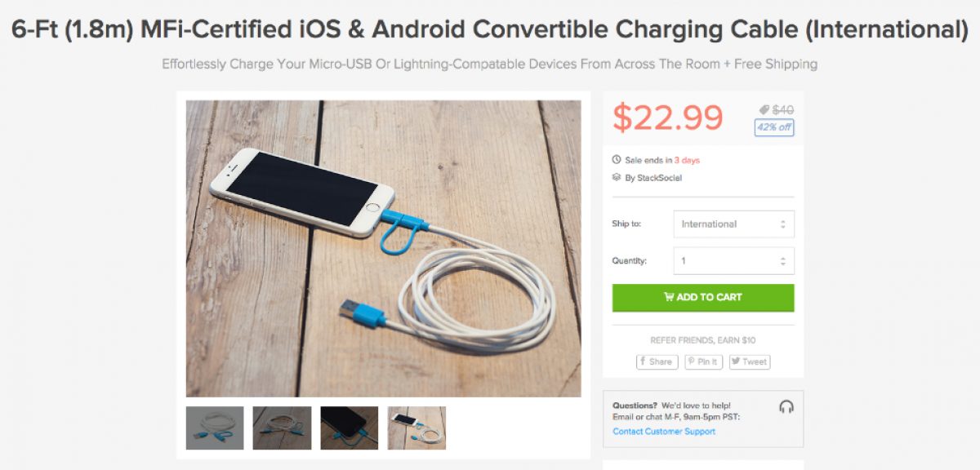
Task: Click the price tag icon near $40
Action: pos(764,109)
